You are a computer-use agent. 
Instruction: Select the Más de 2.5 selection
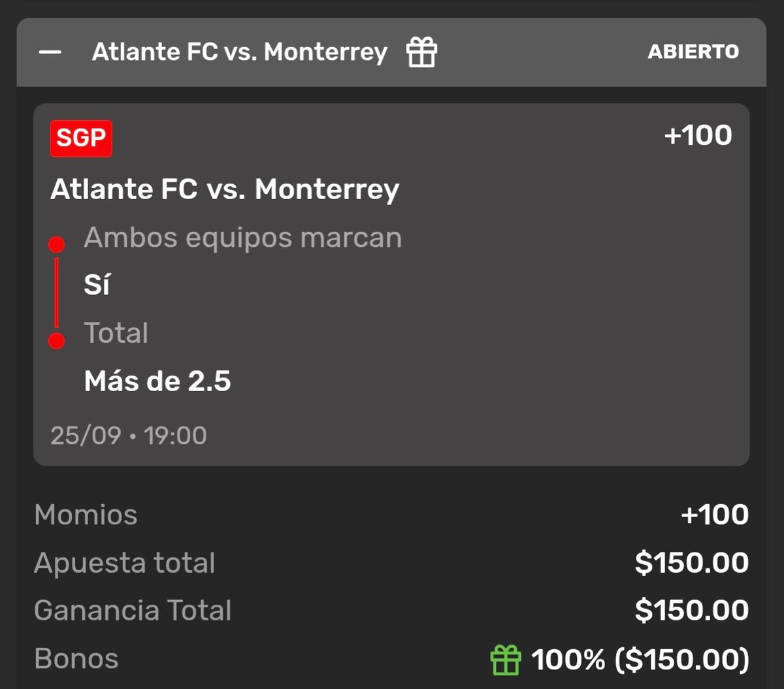(x=157, y=381)
